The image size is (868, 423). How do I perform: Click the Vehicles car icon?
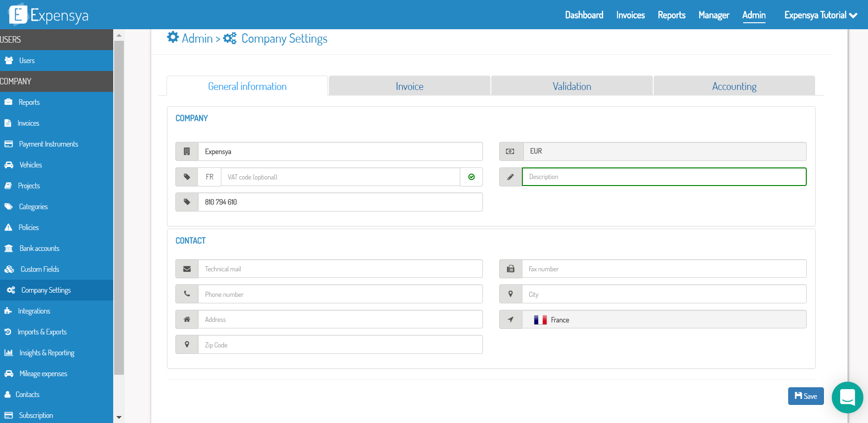tap(9, 165)
